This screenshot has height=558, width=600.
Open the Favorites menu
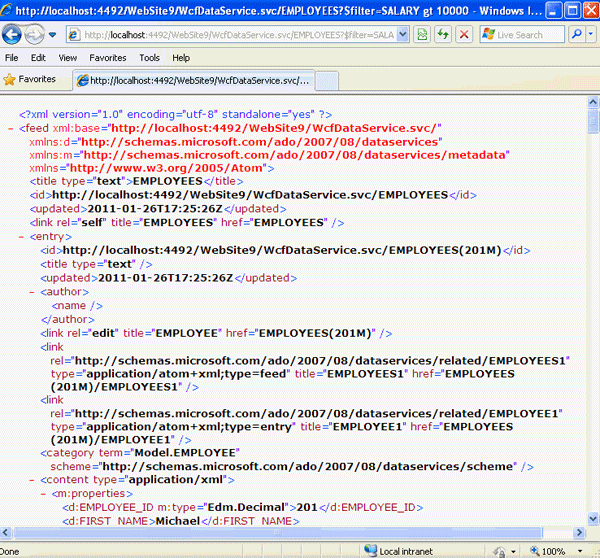[108, 58]
